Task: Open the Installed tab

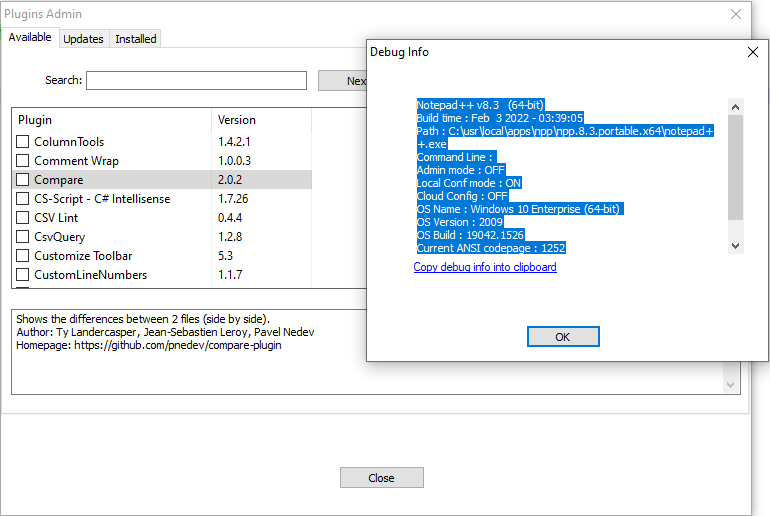Action: point(136,39)
